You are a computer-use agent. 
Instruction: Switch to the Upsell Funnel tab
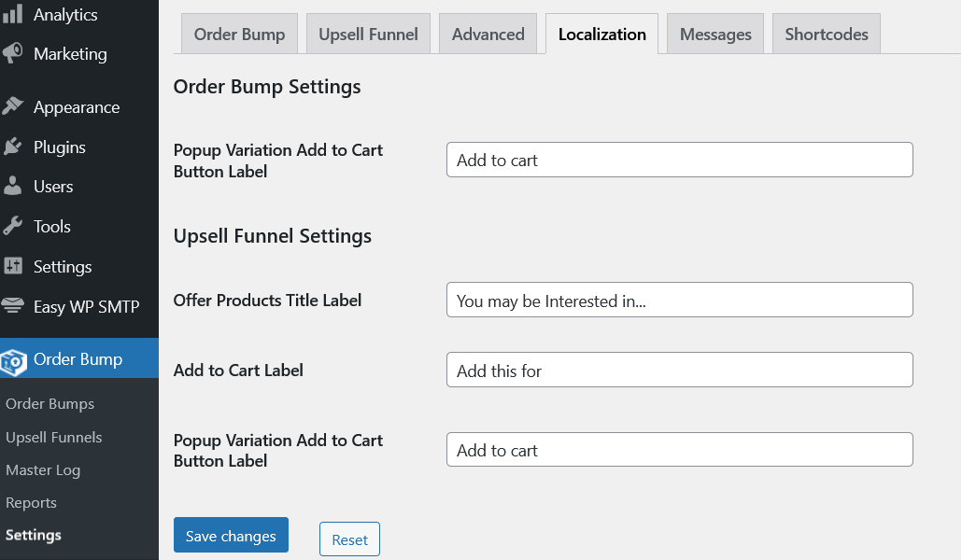[x=368, y=35]
